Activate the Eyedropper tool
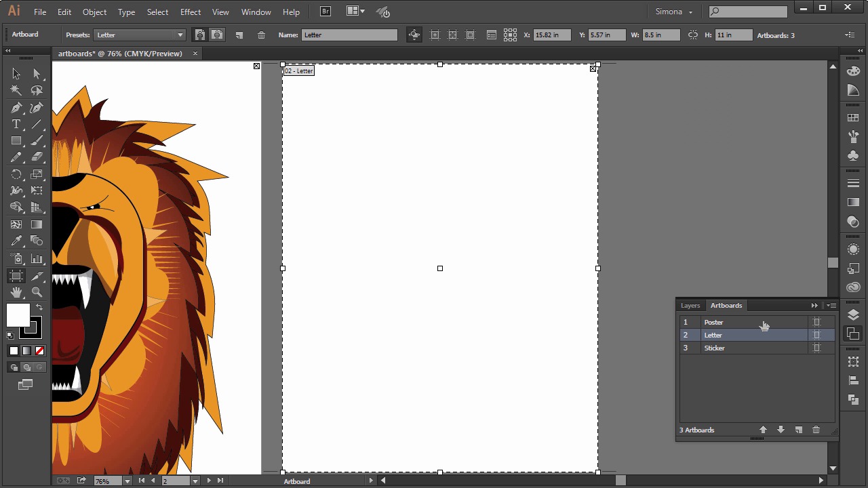868x488 pixels. (16, 241)
